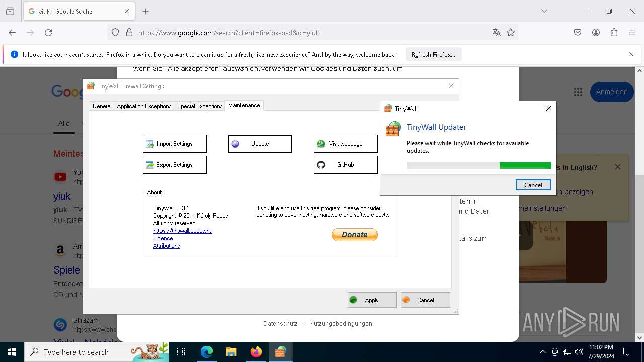Click the PayPal Donate button
Image resolution: width=644 pixels, height=362 pixels.
point(355,235)
